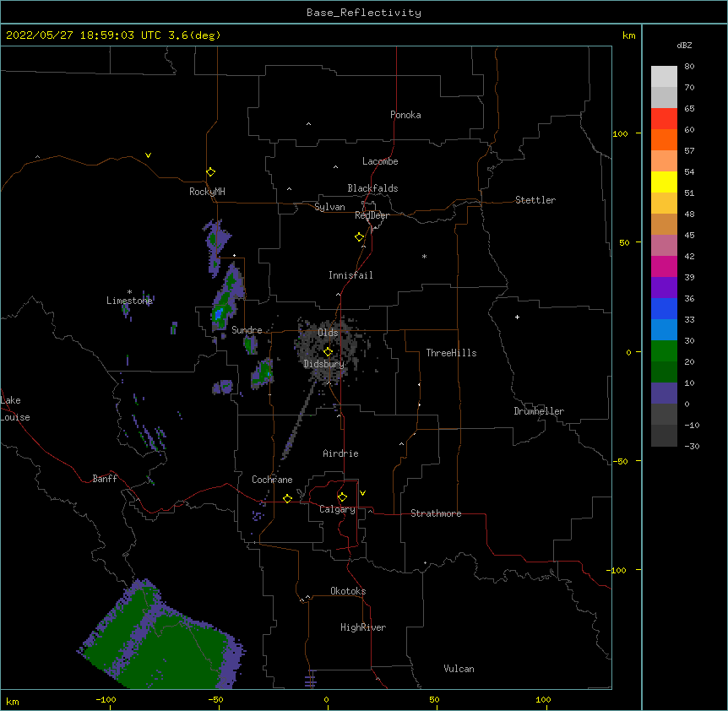
Task: Click the white plus marker north of Drumheller
Action: click(517, 317)
